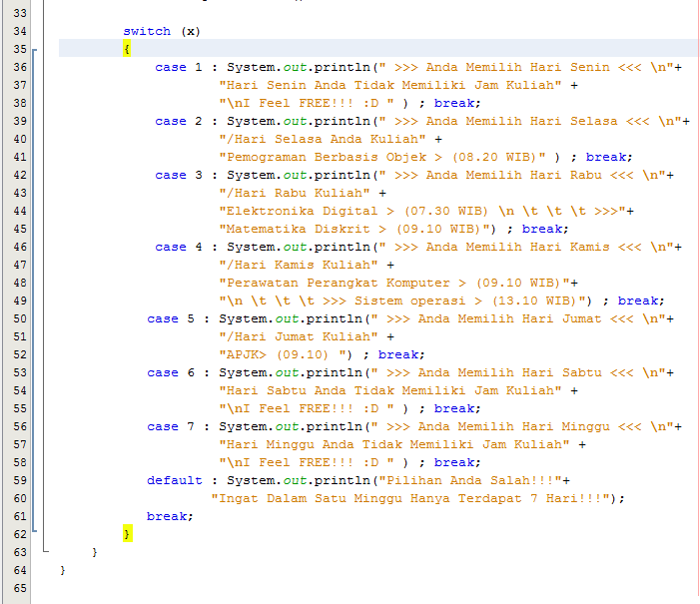
Task: Click the string "Hari Minggu Anda Tidak Memiliki Jam Kuliah"
Action: tap(394, 444)
